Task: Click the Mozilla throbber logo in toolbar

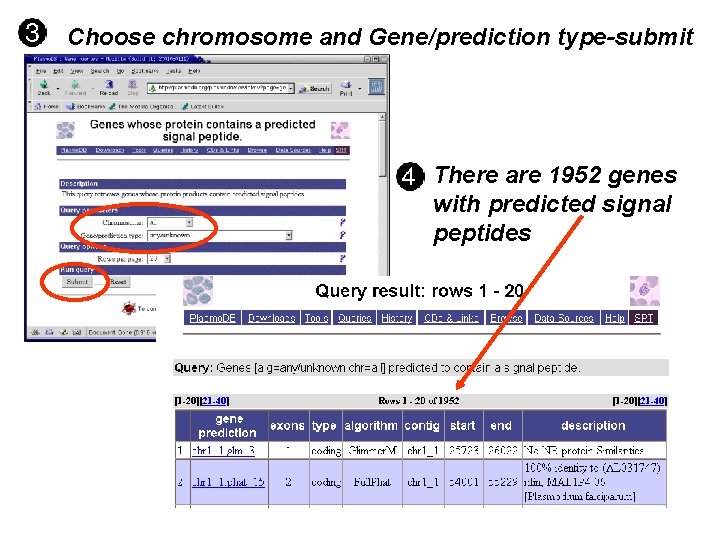Action: coord(376,87)
